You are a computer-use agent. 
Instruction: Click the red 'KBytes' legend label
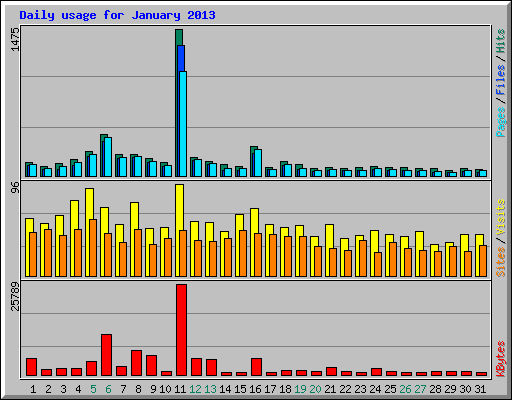pos(501,359)
